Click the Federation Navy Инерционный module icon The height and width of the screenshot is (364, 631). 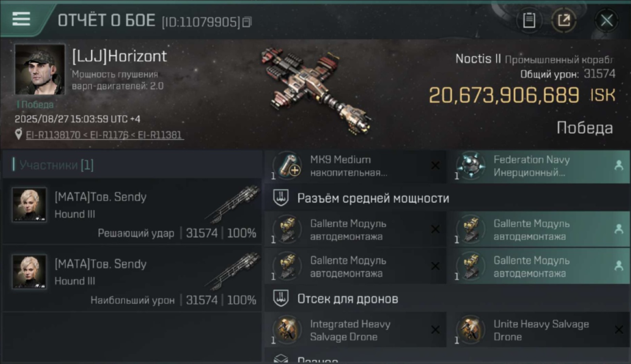[470, 165]
